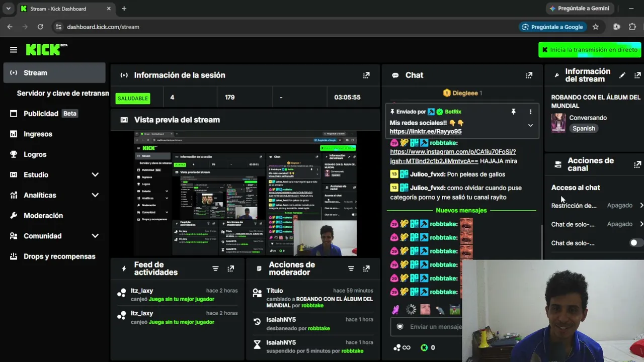Click the Stream - Kick Dashboard browser tab
Viewport: 644px width, 362px height.
coord(66,9)
